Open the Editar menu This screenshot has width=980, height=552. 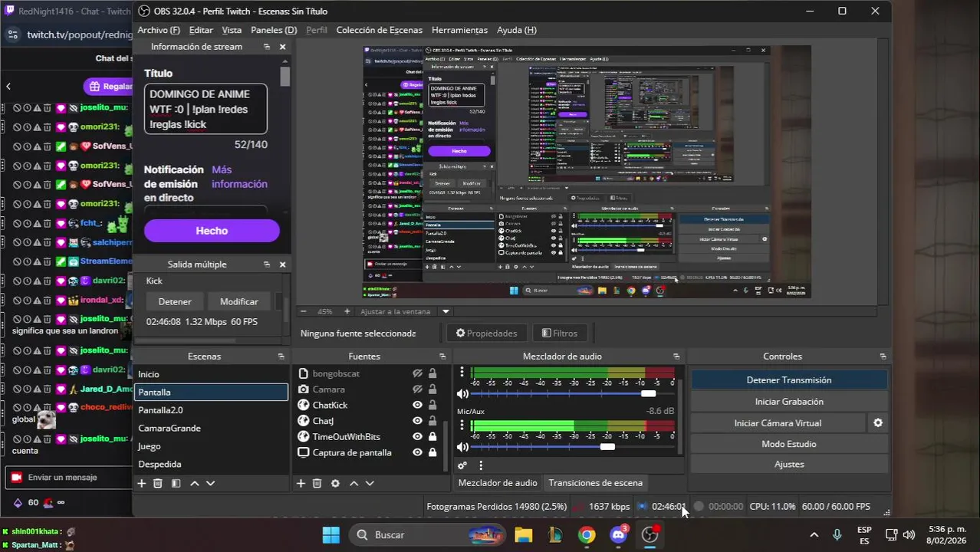click(201, 30)
